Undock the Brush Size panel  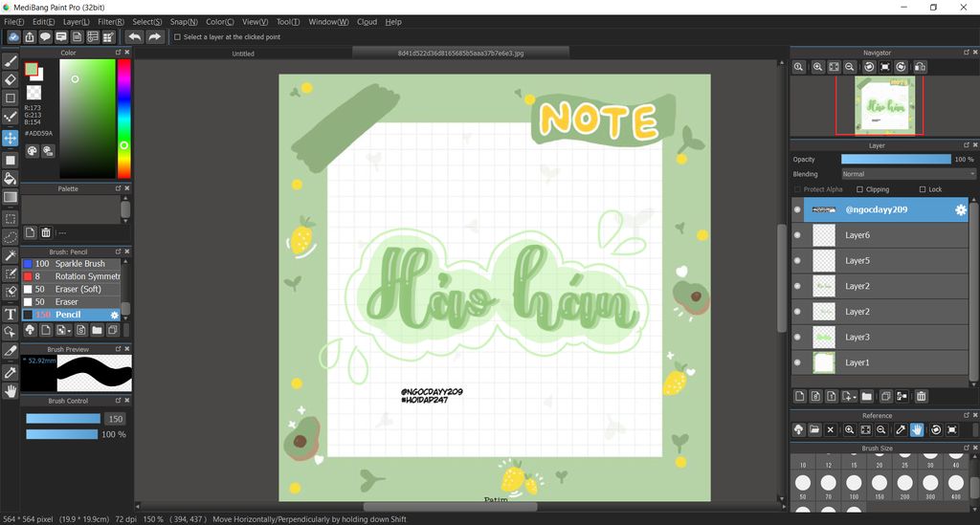click(x=967, y=448)
